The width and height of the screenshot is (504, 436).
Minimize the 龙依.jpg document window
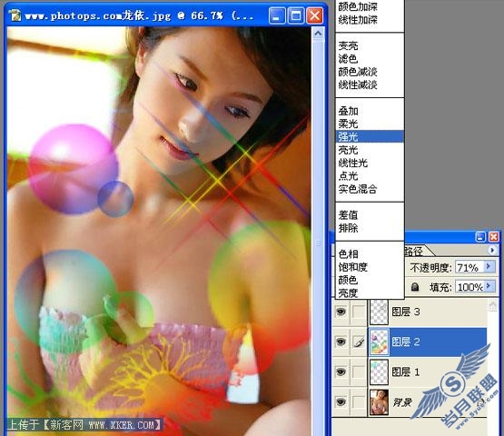coord(276,15)
